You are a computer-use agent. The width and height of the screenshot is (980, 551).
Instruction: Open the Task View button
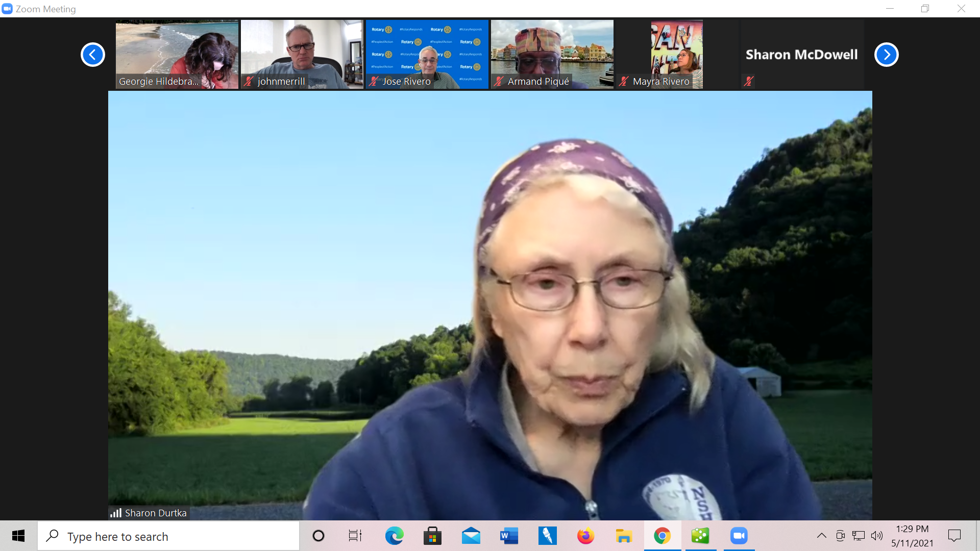(x=355, y=536)
